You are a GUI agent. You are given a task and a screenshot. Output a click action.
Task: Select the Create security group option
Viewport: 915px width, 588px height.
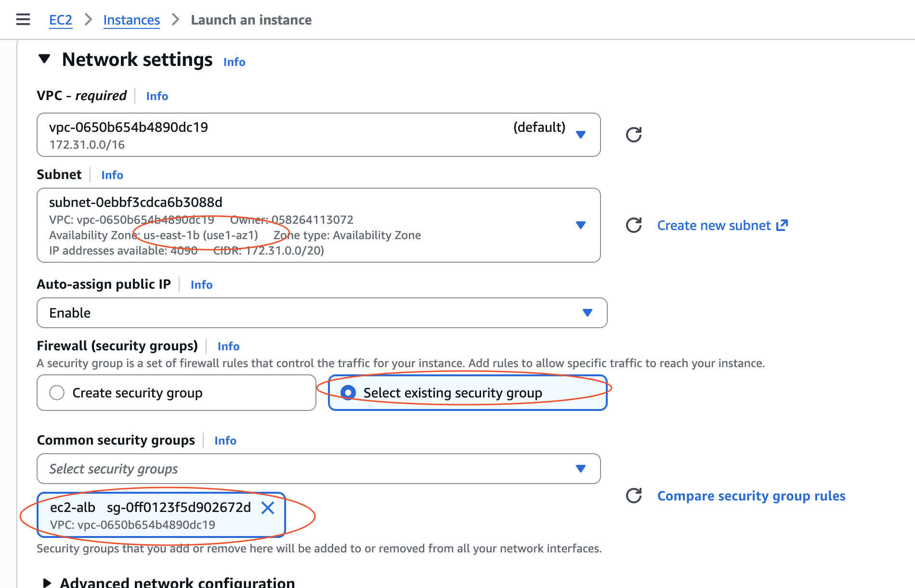[x=57, y=393]
